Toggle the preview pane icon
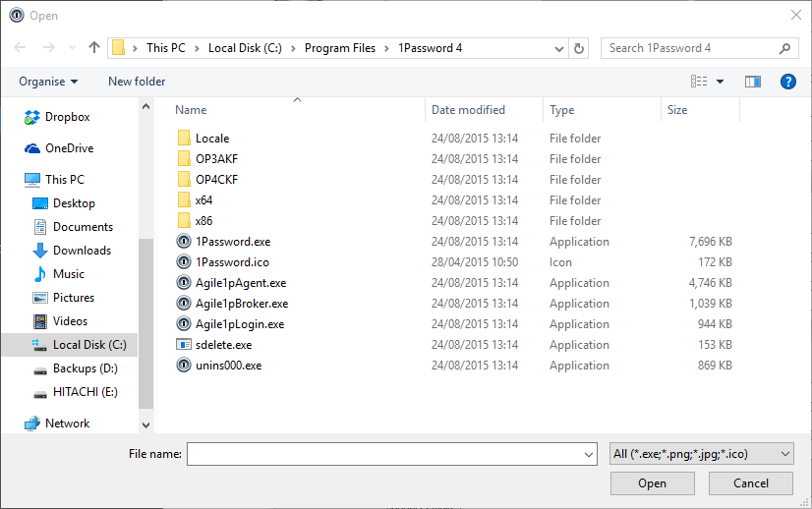The width and height of the screenshot is (812, 509). pyautogui.click(x=753, y=82)
